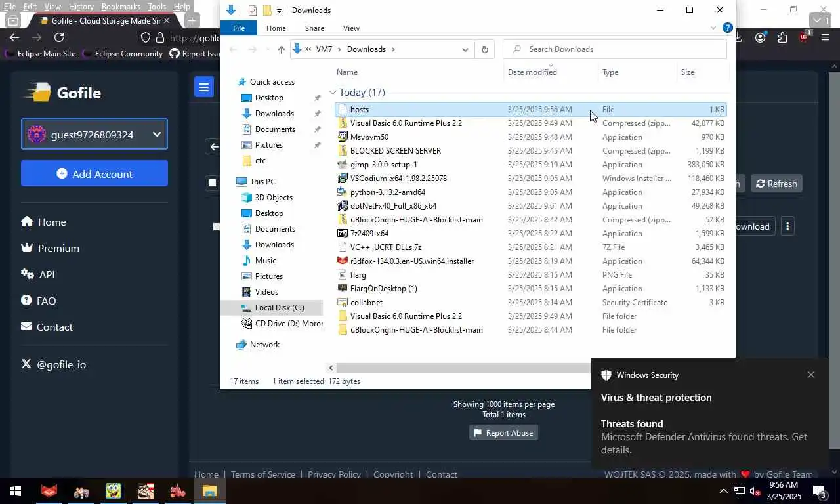Dismiss the Windows Security notification
The width and height of the screenshot is (840, 504).
(811, 375)
